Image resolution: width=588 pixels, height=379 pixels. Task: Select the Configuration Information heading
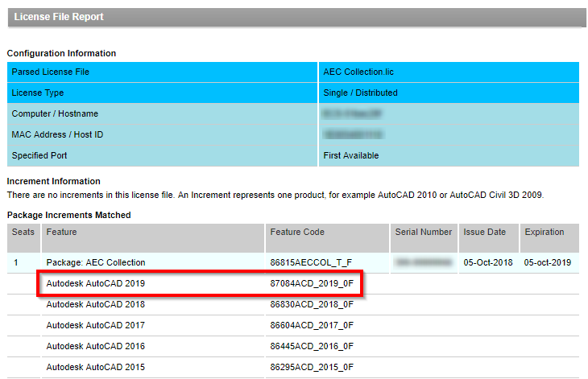61,53
